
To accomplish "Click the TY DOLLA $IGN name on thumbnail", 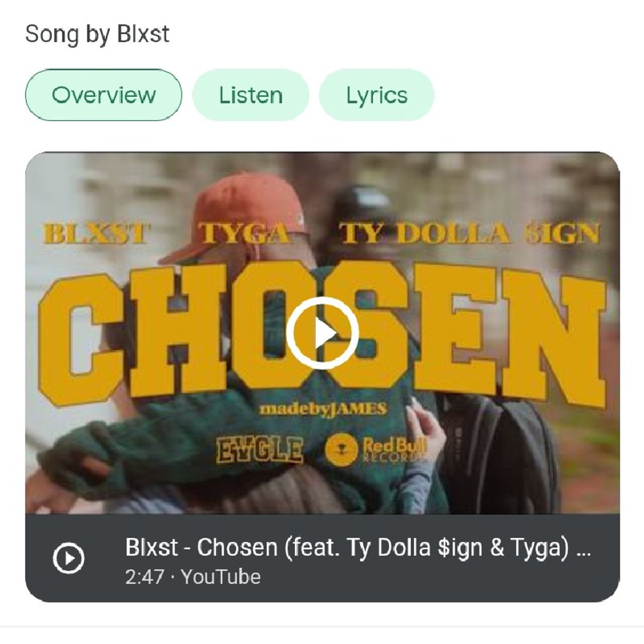I will (470, 233).
